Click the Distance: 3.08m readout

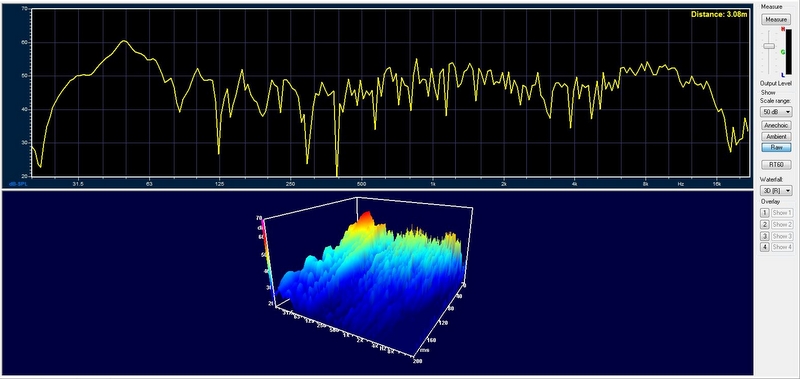(719, 14)
